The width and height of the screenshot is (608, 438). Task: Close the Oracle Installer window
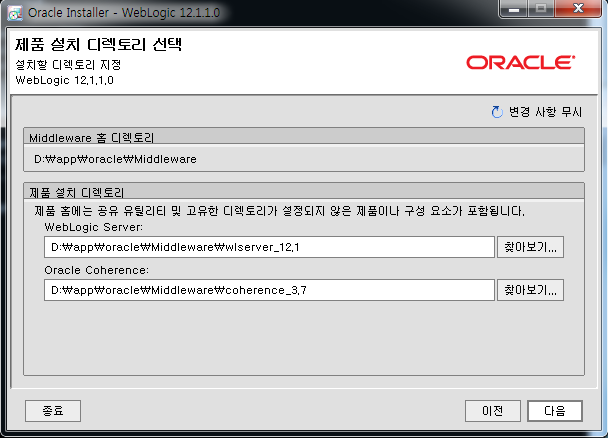(578, 9)
